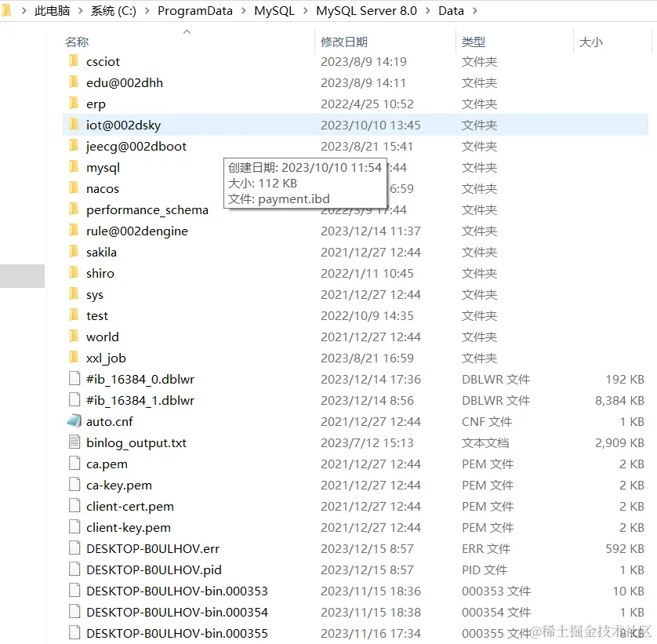The width and height of the screenshot is (657, 644).
Task: Select the DESKTOP-B0ULHOV.err file icon
Action: 74,548
